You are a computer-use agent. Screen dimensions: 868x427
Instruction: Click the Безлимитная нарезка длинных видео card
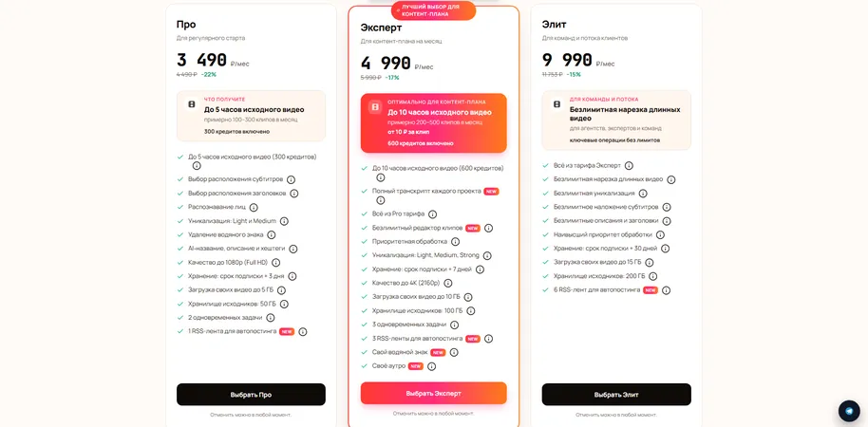[616, 120]
